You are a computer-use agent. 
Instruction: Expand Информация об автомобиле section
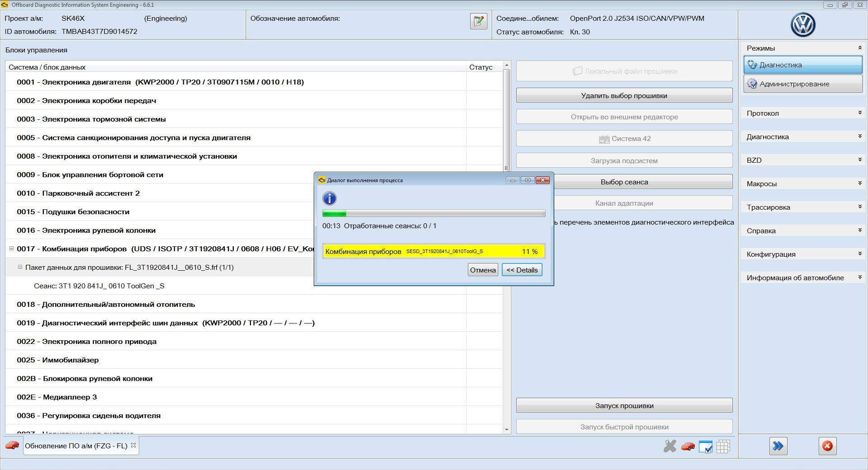(x=859, y=277)
